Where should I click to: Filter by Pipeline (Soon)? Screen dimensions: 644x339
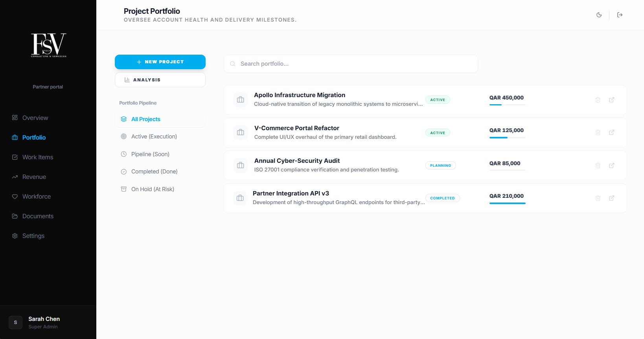(160, 154)
